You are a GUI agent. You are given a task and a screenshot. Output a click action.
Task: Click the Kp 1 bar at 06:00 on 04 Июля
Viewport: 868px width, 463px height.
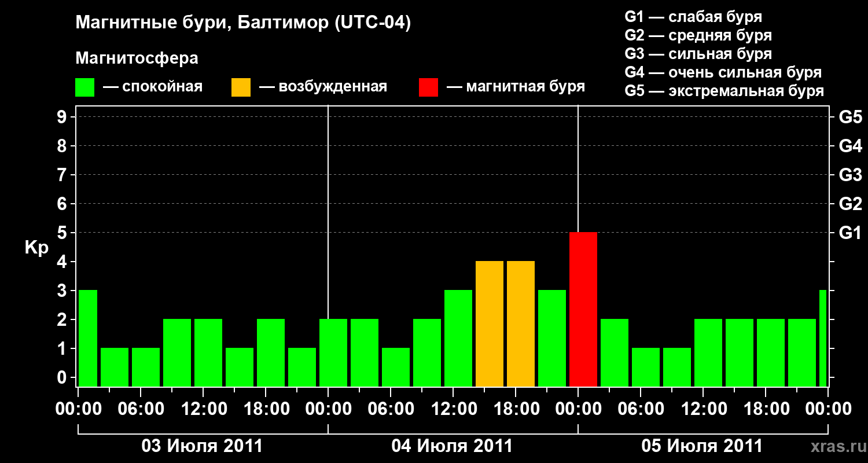click(x=396, y=367)
